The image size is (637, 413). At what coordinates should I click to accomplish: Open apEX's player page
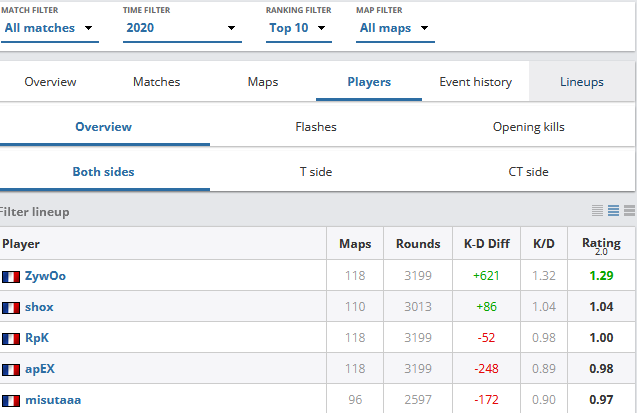[40, 369]
